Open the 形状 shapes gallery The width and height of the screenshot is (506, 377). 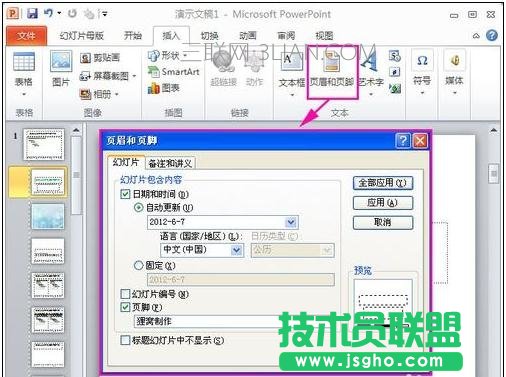click(x=164, y=55)
